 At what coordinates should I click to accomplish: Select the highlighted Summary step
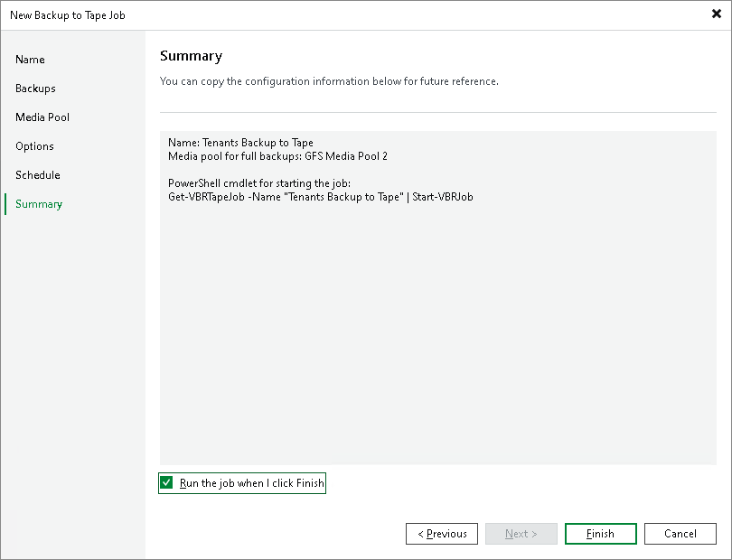(38, 203)
